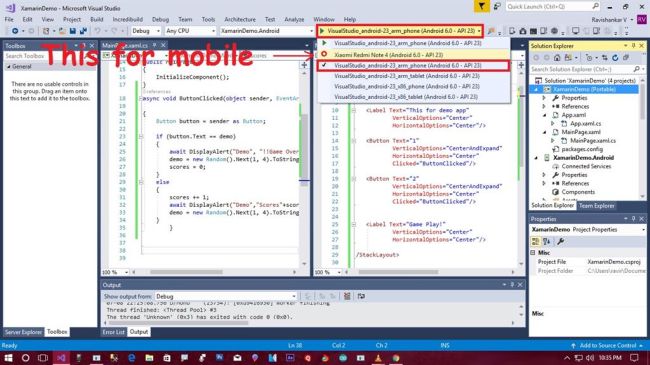Switch to the Toolbox bottom tab
Viewport: 650px width, 365px height.
point(57,332)
